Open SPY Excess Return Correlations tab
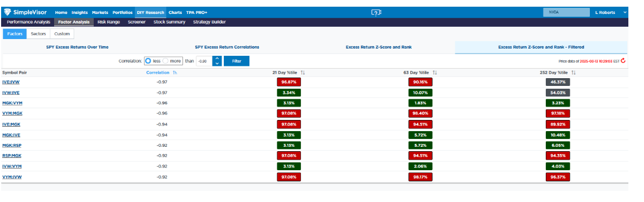The image size is (644, 202). (227, 47)
